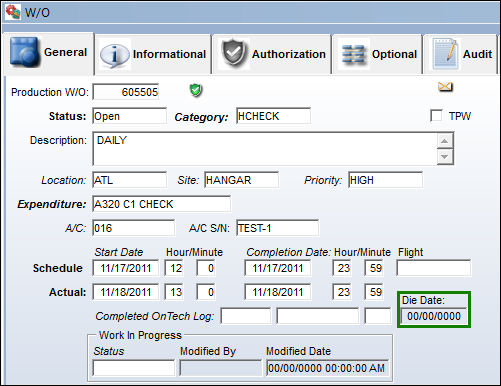Click the Informational tab's info bubble icon
501x386 pixels.
[115, 55]
